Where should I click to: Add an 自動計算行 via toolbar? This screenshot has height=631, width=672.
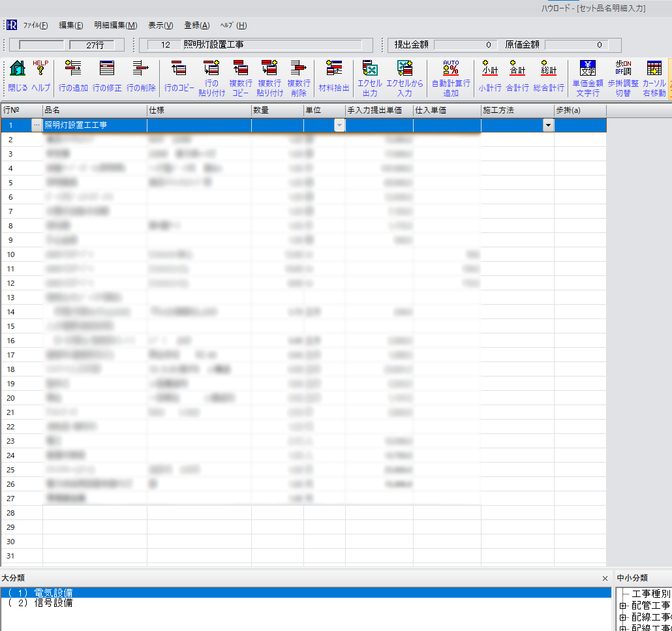point(451,69)
